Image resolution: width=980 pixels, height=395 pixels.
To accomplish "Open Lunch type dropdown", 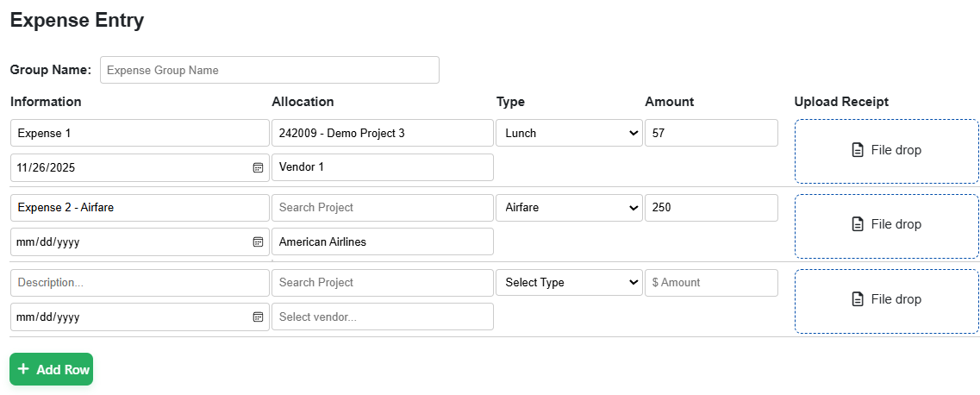I will (x=570, y=133).
